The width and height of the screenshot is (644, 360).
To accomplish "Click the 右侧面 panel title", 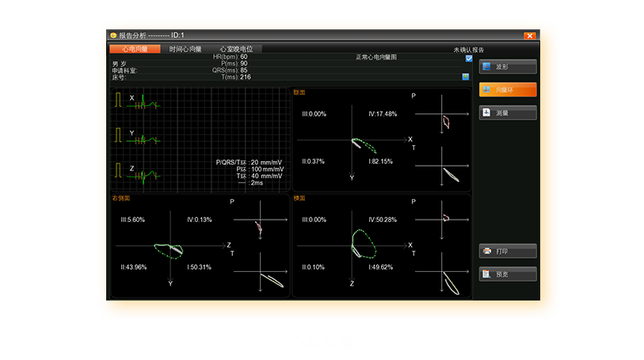I will click(121, 198).
